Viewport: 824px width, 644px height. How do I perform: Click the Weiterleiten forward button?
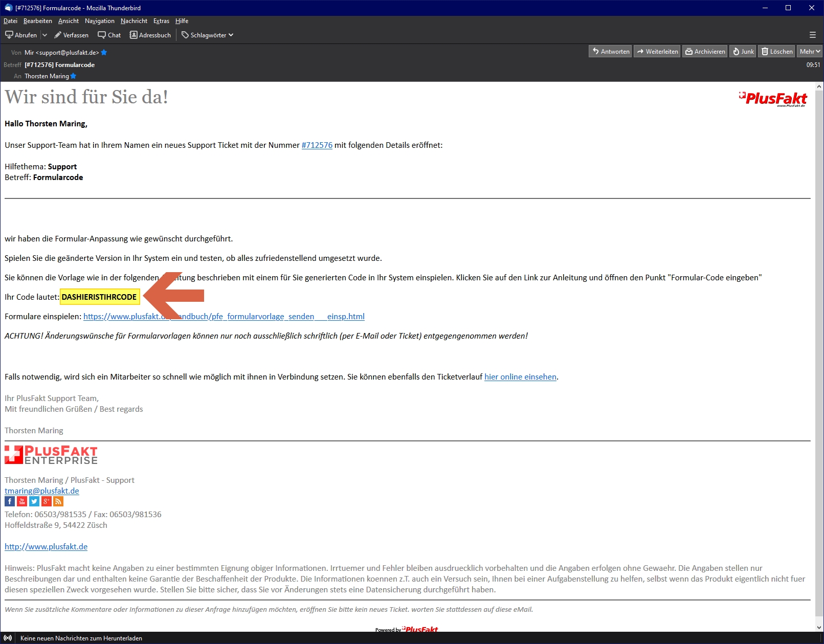point(657,51)
